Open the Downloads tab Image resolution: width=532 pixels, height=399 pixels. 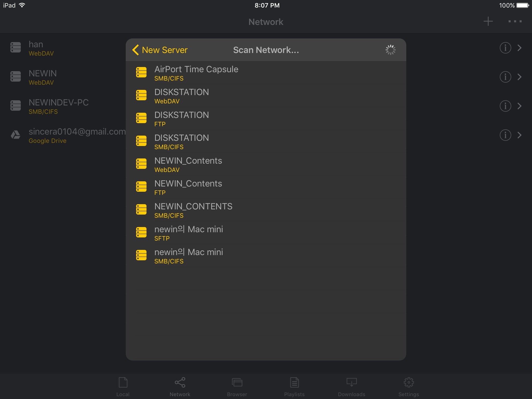click(x=351, y=387)
